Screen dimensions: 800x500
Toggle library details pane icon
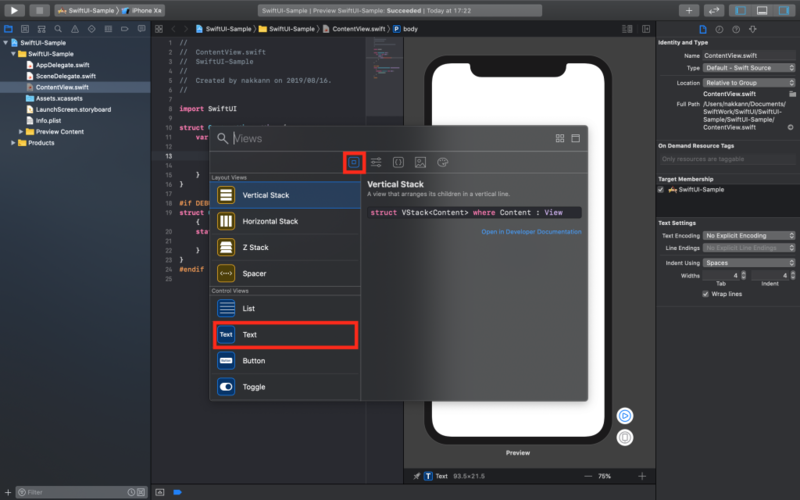pyautogui.click(x=576, y=138)
